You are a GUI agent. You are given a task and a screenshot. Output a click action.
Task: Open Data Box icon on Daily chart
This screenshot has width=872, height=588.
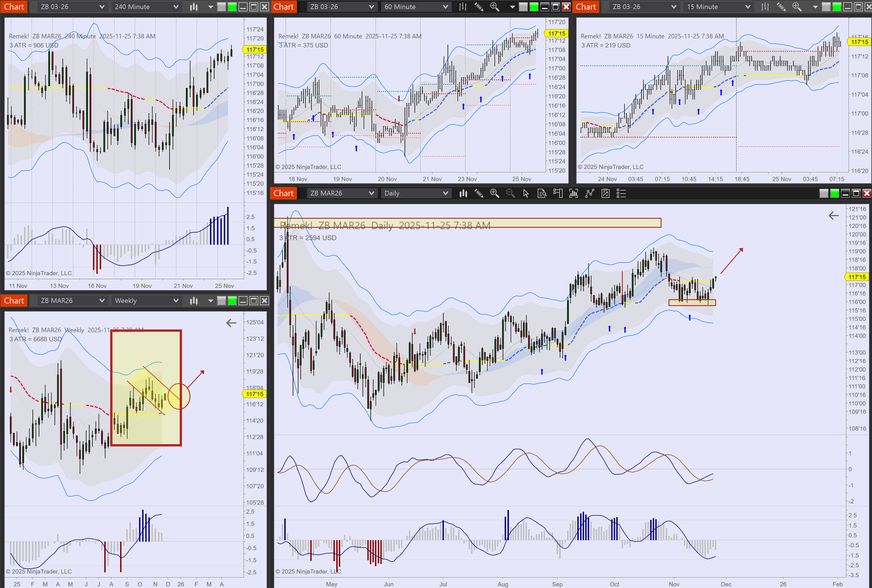click(542, 194)
